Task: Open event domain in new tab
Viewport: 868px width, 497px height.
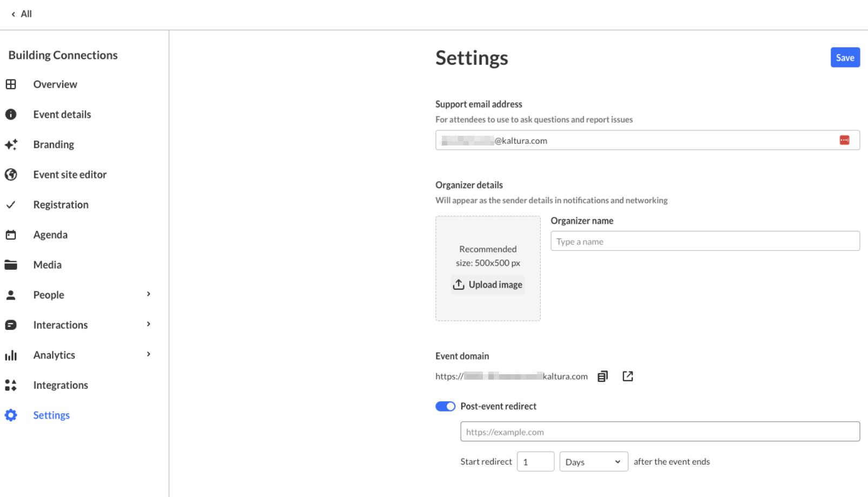Action: [627, 376]
